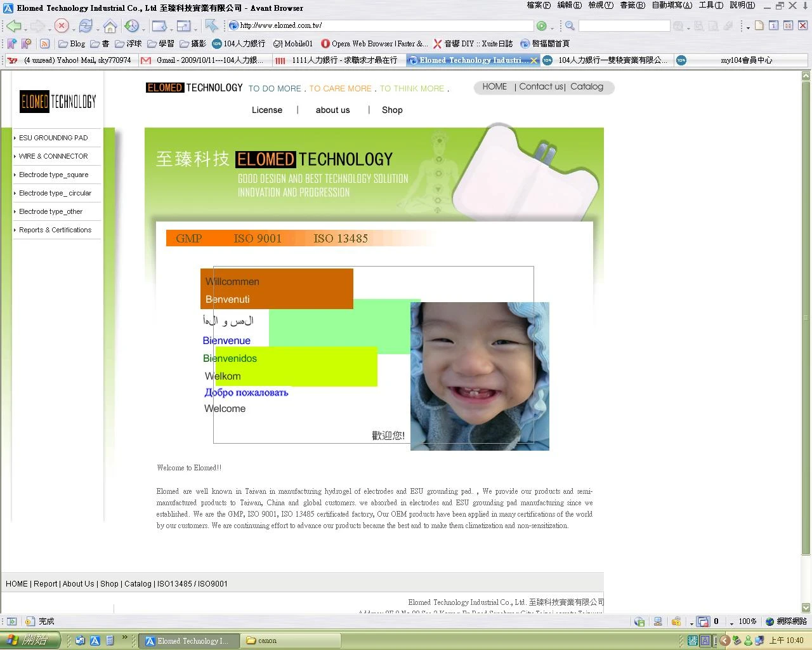Image resolution: width=812 pixels, height=650 pixels.
Task: Select WIRE & CONNNECTOR in sidebar
Action: [x=53, y=156]
